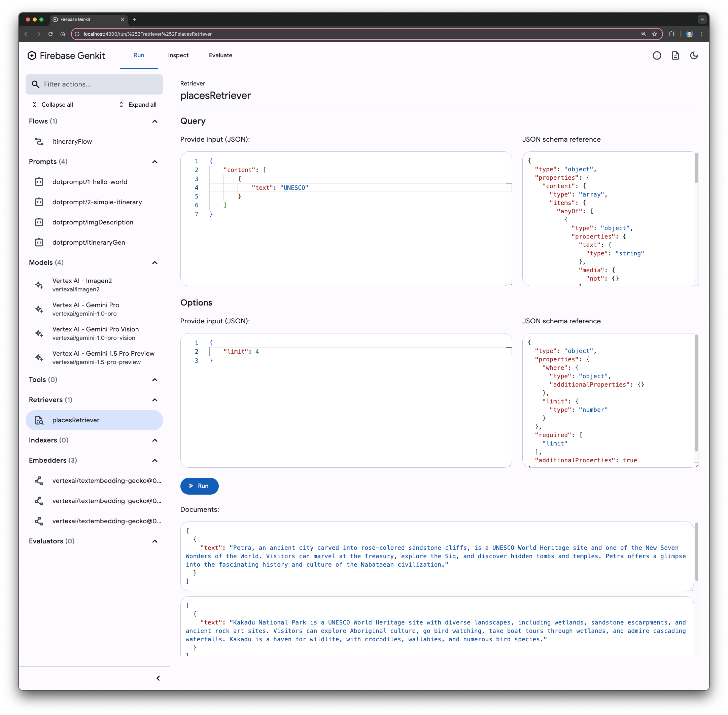Open the Chrome three-dot menu
The image size is (728, 715).
[701, 34]
